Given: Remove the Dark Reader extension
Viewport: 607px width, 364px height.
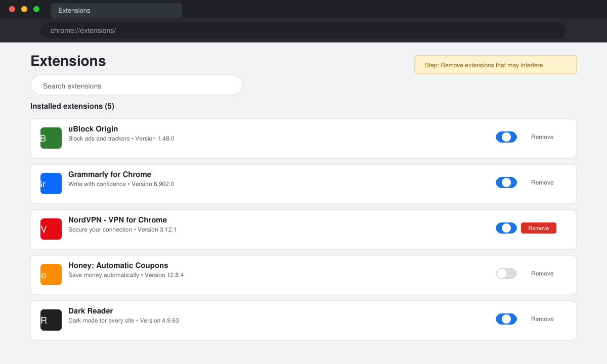Looking at the screenshot, I should click(x=542, y=319).
